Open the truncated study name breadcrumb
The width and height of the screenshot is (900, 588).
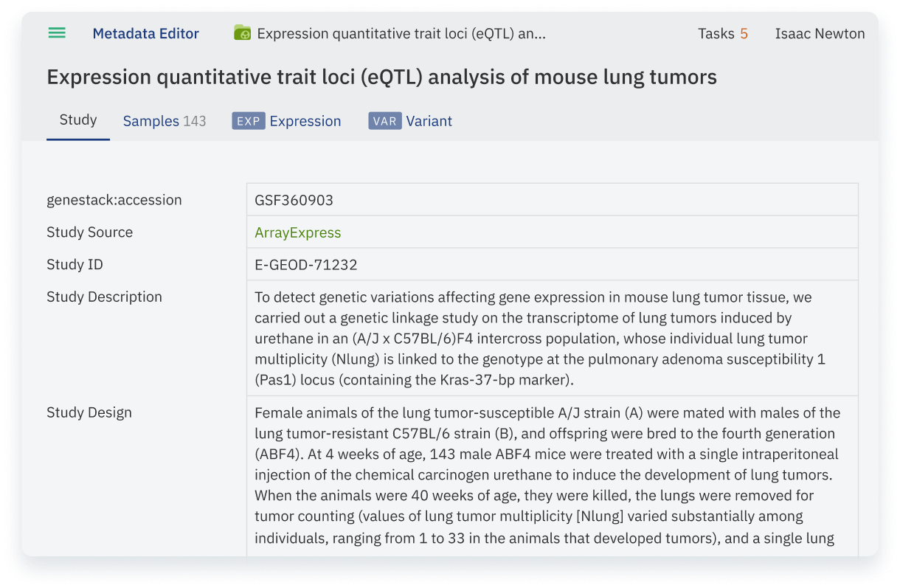401,34
